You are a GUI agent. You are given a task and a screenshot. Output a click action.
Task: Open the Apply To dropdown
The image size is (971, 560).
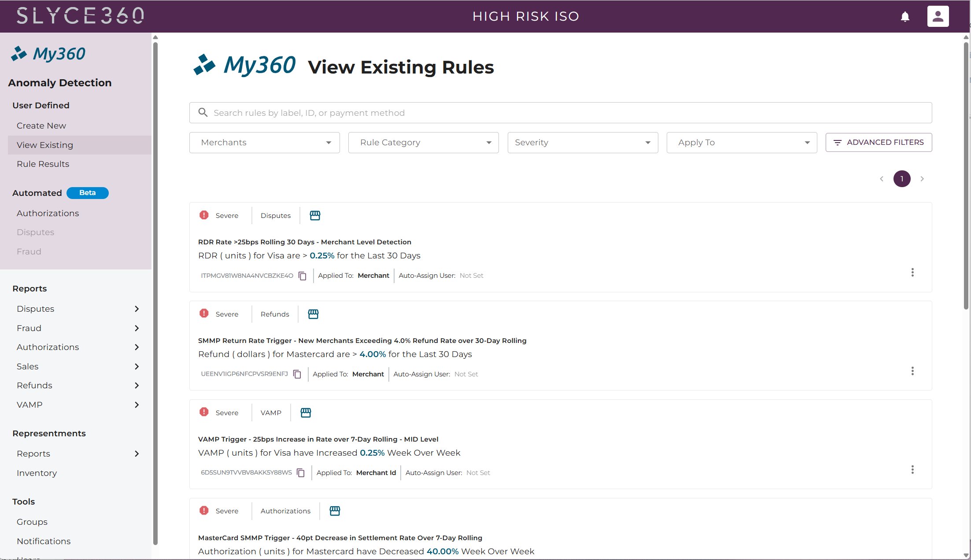(x=742, y=143)
